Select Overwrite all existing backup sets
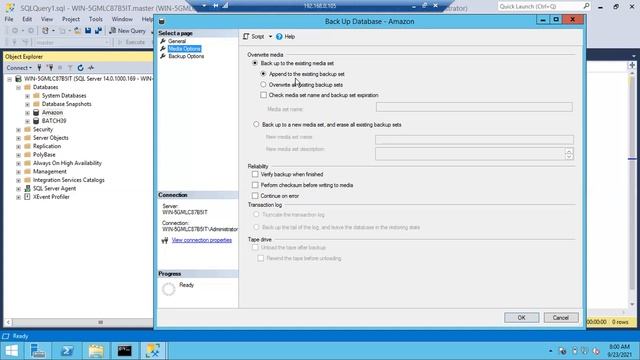 [x=263, y=84]
